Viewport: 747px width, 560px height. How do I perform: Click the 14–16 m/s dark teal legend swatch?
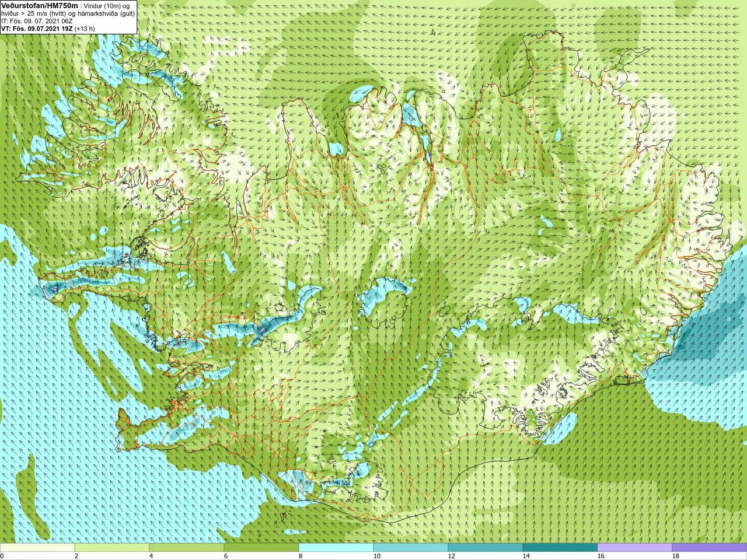tap(560, 548)
